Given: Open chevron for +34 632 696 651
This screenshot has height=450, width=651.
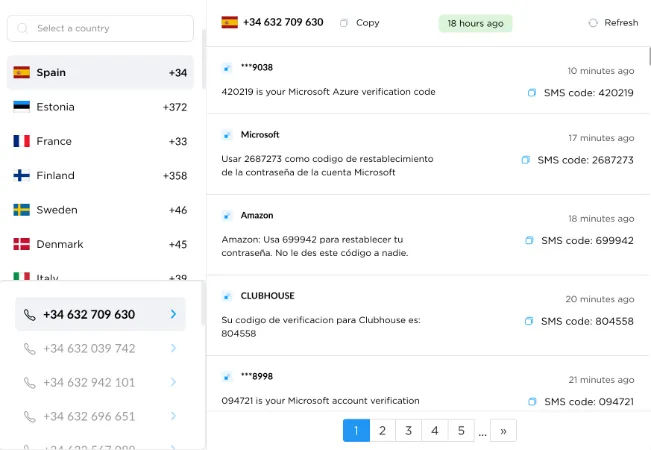Looking at the screenshot, I should tap(174, 416).
